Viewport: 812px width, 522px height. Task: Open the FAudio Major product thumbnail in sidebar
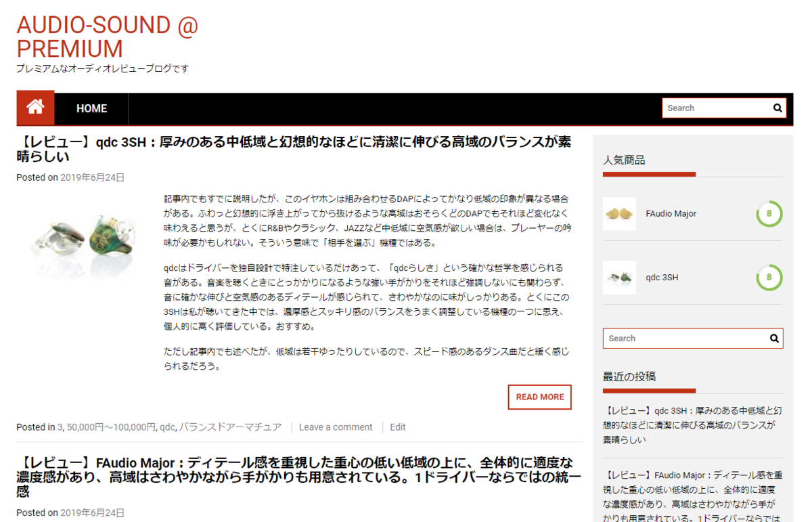pos(619,214)
